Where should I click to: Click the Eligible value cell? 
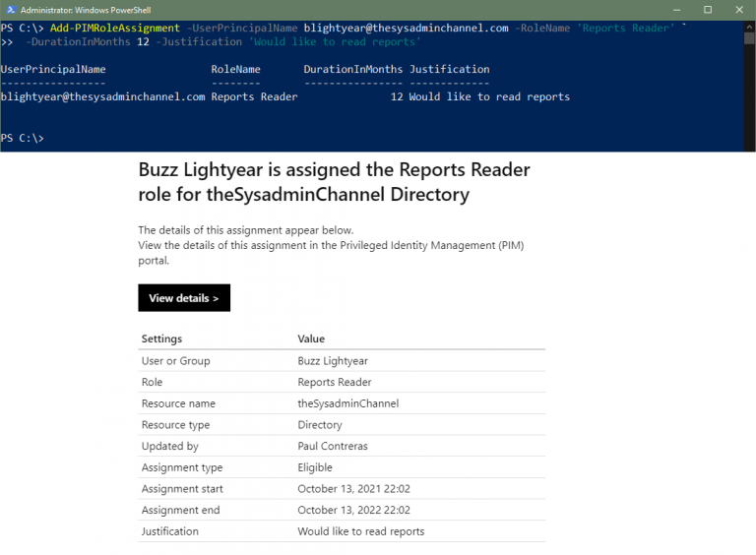(x=315, y=467)
